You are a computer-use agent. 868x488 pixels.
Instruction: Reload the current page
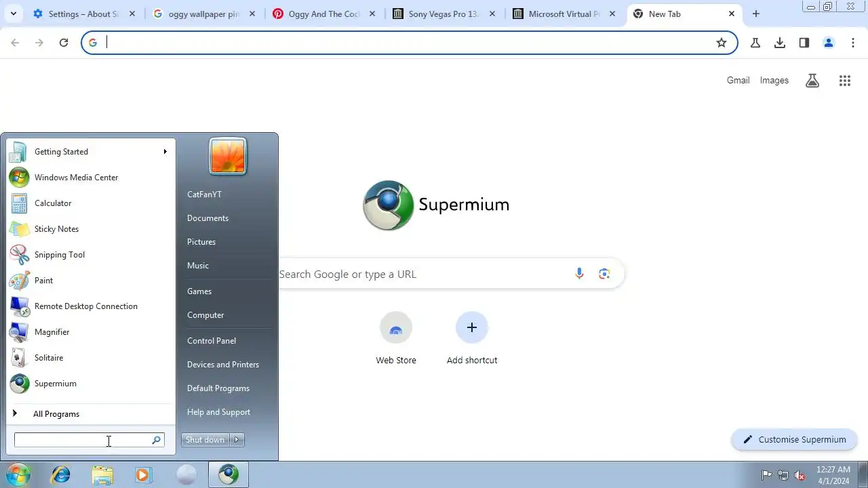tap(64, 43)
